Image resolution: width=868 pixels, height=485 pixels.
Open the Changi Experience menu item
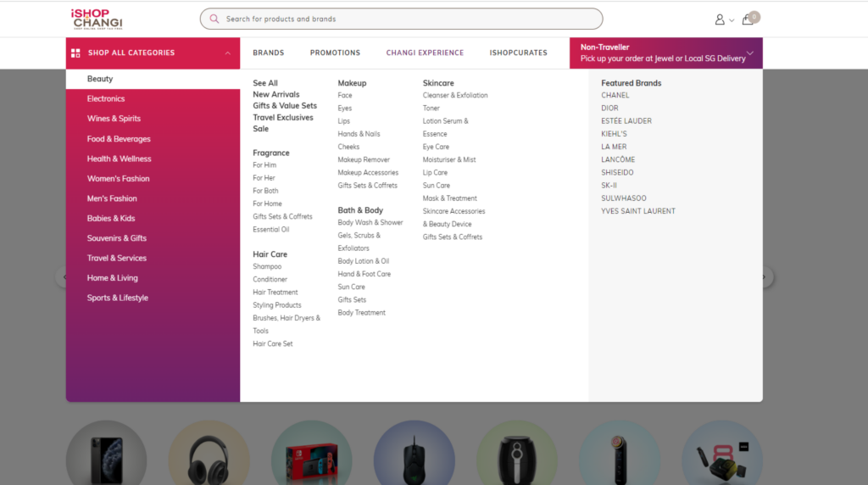(x=425, y=53)
